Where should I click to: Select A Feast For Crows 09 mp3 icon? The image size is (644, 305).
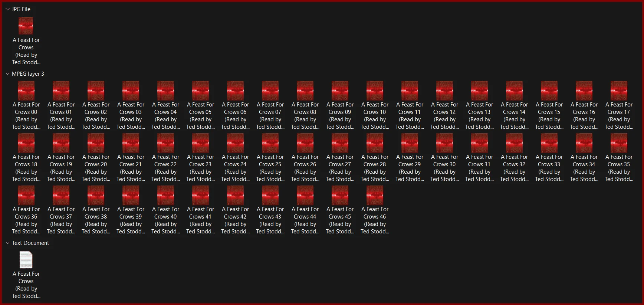pos(340,91)
